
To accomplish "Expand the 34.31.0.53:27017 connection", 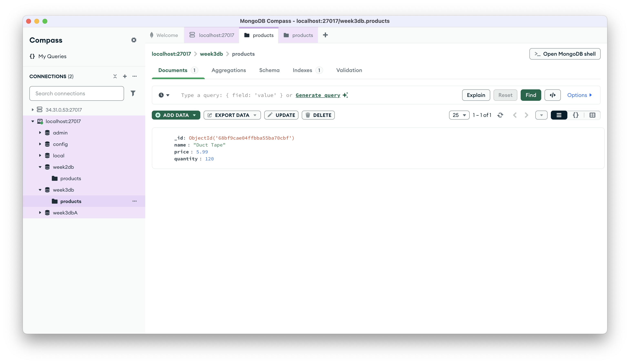I will point(32,110).
